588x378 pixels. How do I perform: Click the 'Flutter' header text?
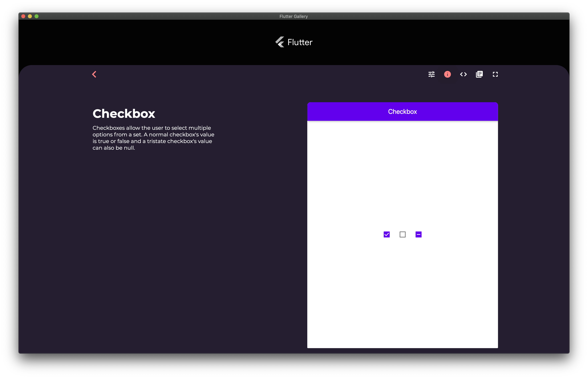(x=300, y=42)
